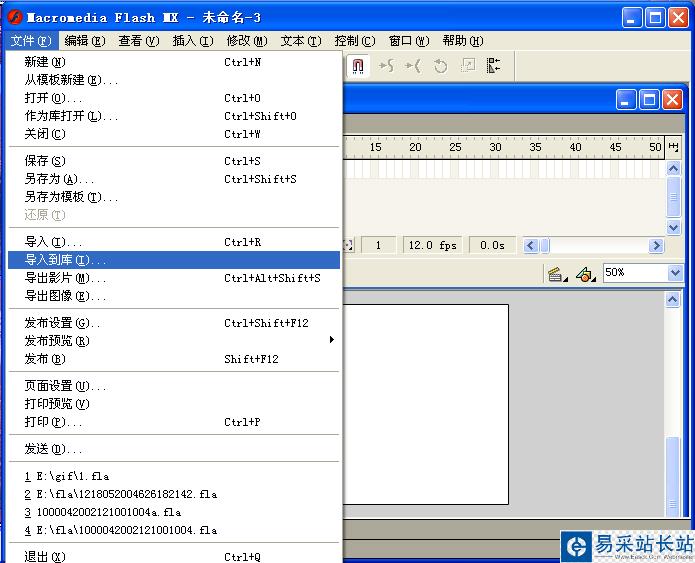Click the stage vertical scrollbar thumb

coord(673,477)
